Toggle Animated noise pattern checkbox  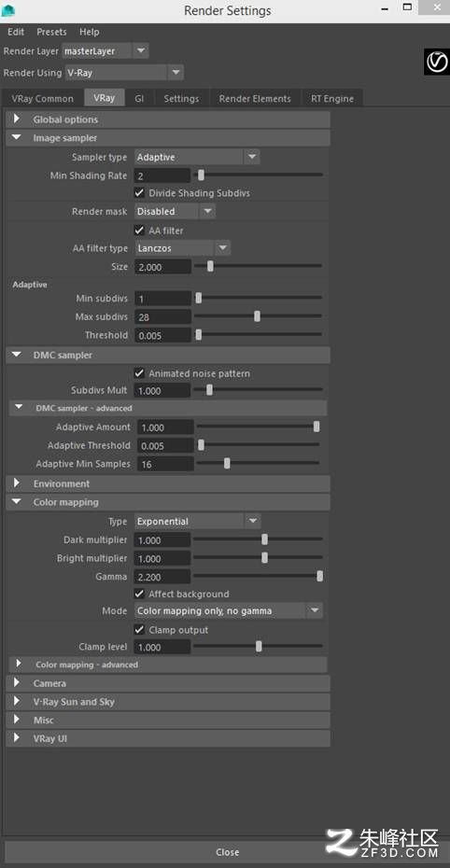(x=139, y=373)
